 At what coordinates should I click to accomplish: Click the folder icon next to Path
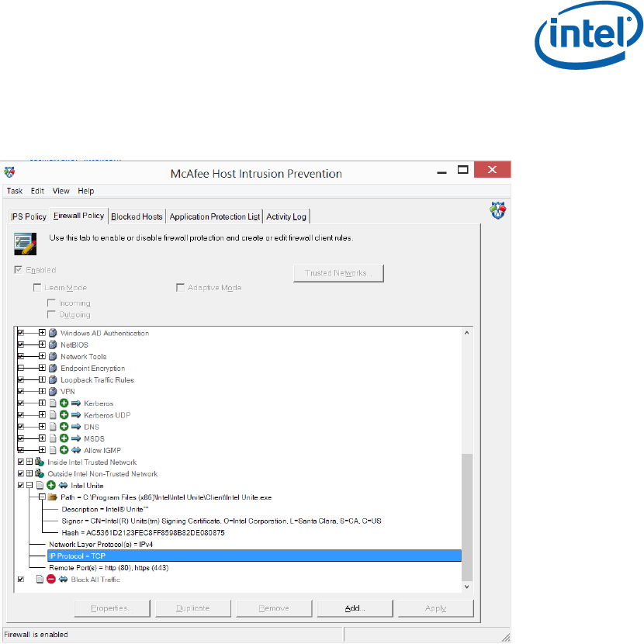[x=53, y=497]
